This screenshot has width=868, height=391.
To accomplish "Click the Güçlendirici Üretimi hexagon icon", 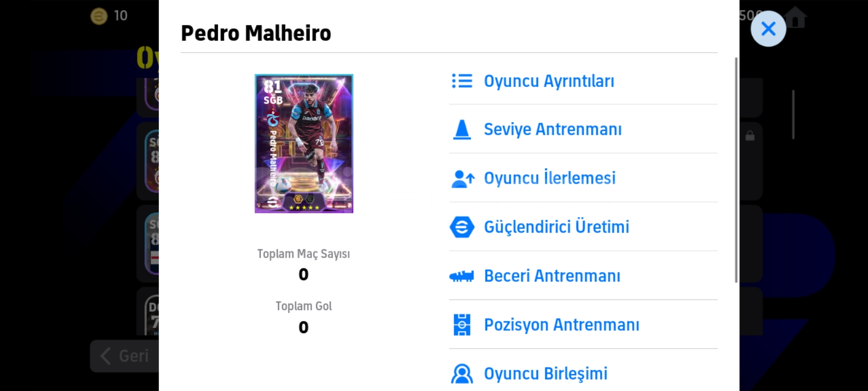I will [x=462, y=227].
